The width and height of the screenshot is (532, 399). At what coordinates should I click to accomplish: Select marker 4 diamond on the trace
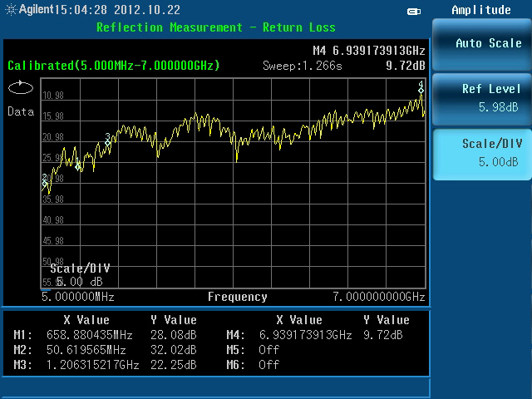point(421,90)
